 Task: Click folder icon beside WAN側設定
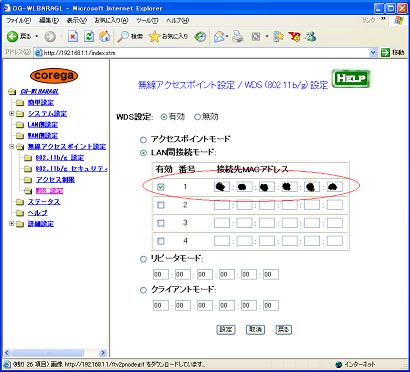pyautogui.click(x=20, y=136)
